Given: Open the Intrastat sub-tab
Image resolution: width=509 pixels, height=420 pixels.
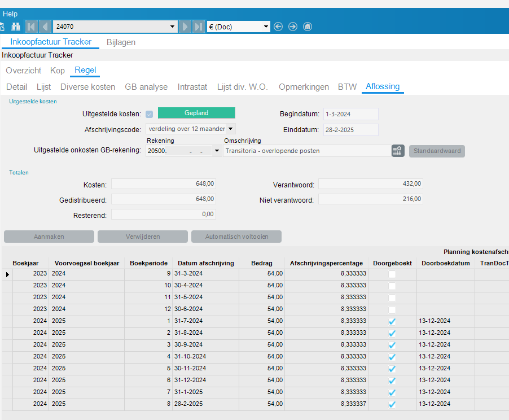Looking at the screenshot, I should [x=192, y=87].
